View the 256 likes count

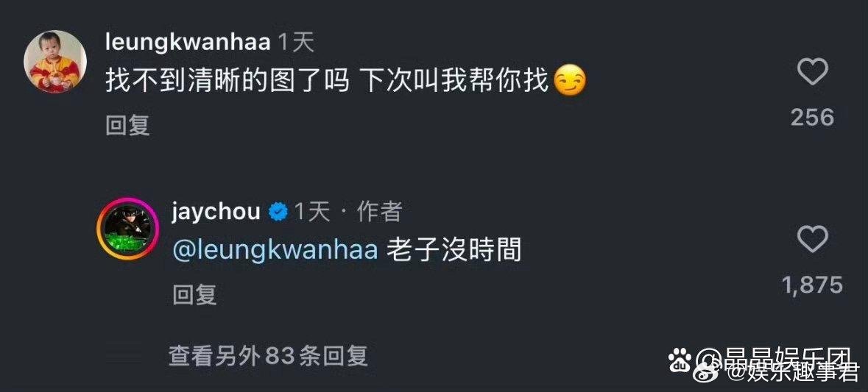pyautogui.click(x=812, y=117)
